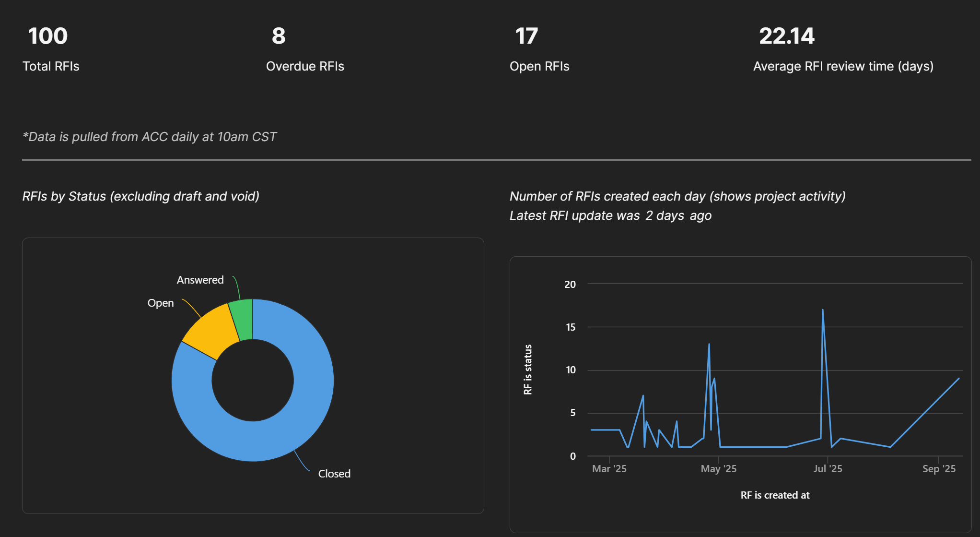Click the Sep '25 axis tick label
The width and height of the screenshot is (980, 537).
click(x=939, y=469)
